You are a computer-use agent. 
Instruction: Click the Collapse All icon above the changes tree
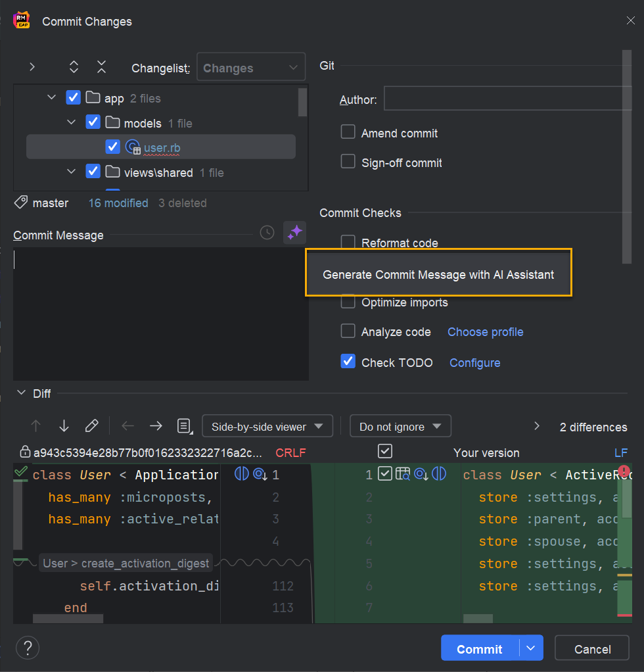(x=101, y=67)
